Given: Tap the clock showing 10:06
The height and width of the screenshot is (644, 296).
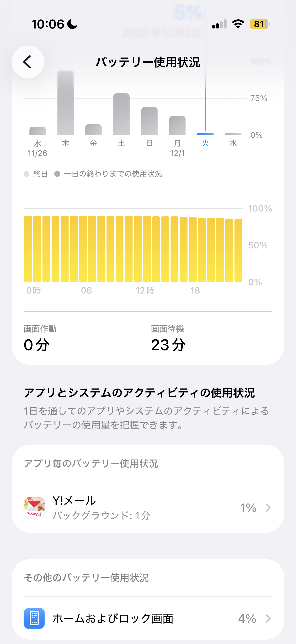Looking at the screenshot, I should 48,24.
